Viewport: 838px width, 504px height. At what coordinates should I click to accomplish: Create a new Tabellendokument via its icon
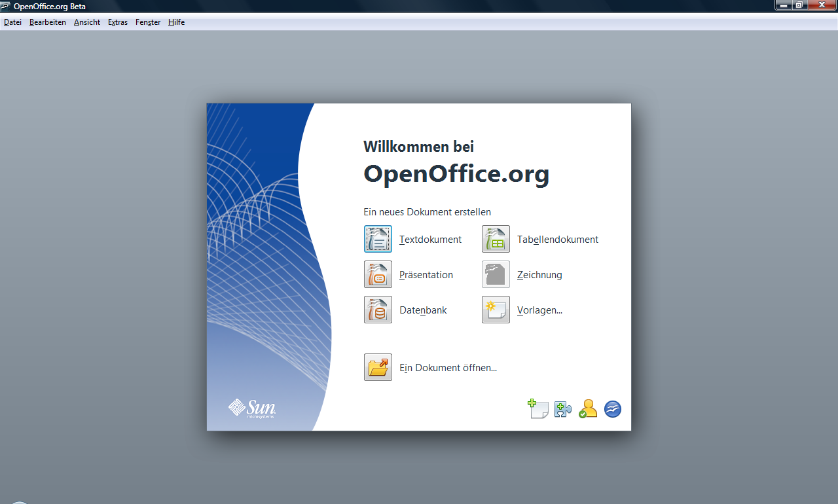pyautogui.click(x=496, y=240)
